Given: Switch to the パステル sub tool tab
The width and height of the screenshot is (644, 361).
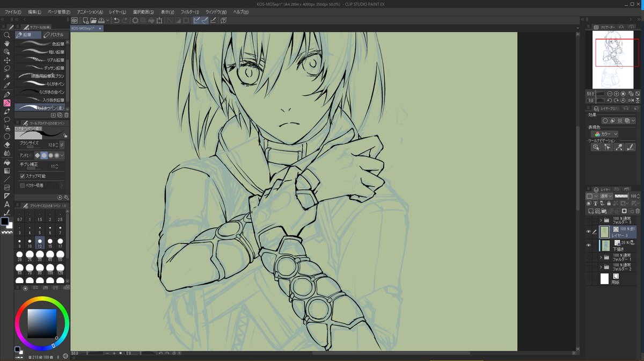Looking at the screenshot, I should (x=54, y=34).
